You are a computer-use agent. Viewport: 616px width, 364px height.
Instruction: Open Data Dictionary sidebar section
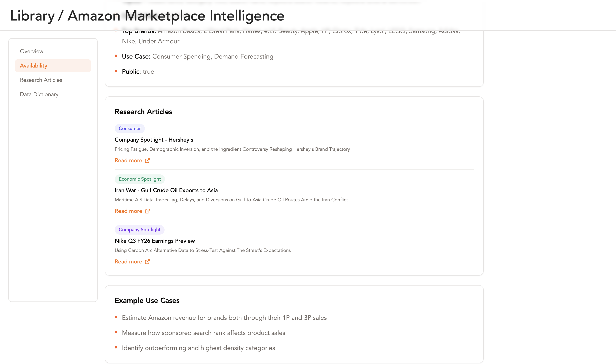coord(39,94)
